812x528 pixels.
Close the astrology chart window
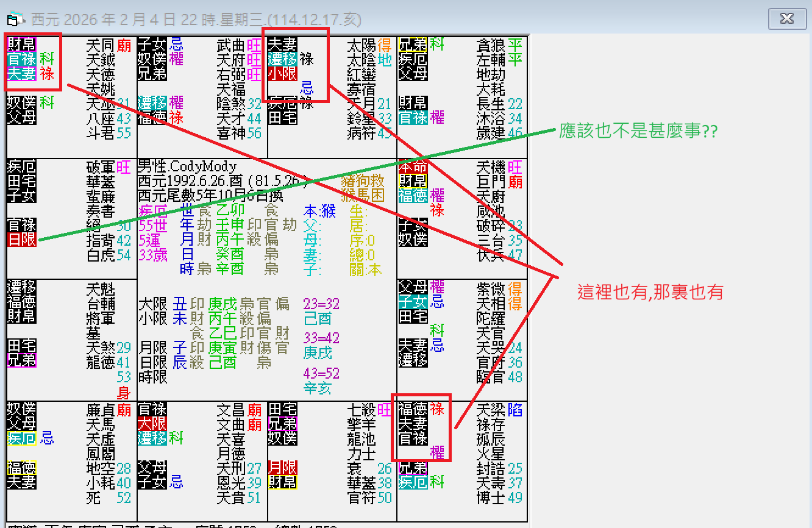[x=786, y=19]
